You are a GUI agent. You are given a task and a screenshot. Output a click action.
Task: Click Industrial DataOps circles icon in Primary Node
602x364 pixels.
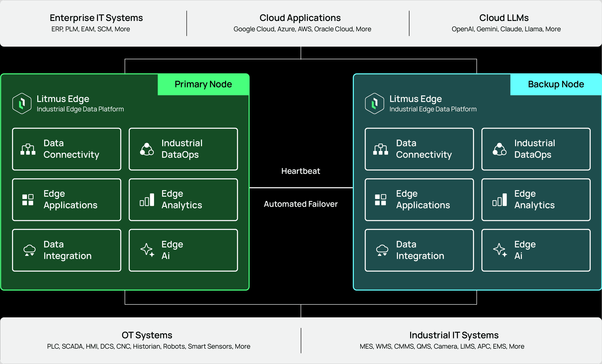[x=147, y=149]
